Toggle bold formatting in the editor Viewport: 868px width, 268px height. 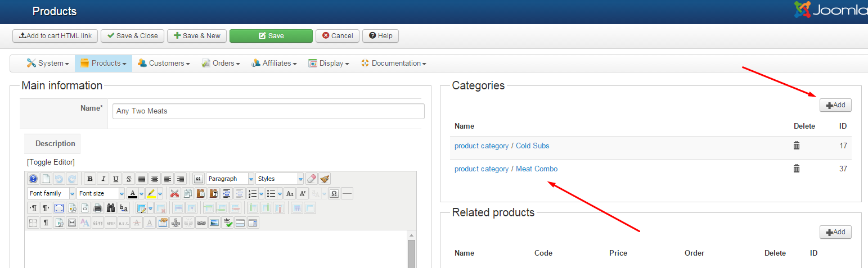coord(90,179)
